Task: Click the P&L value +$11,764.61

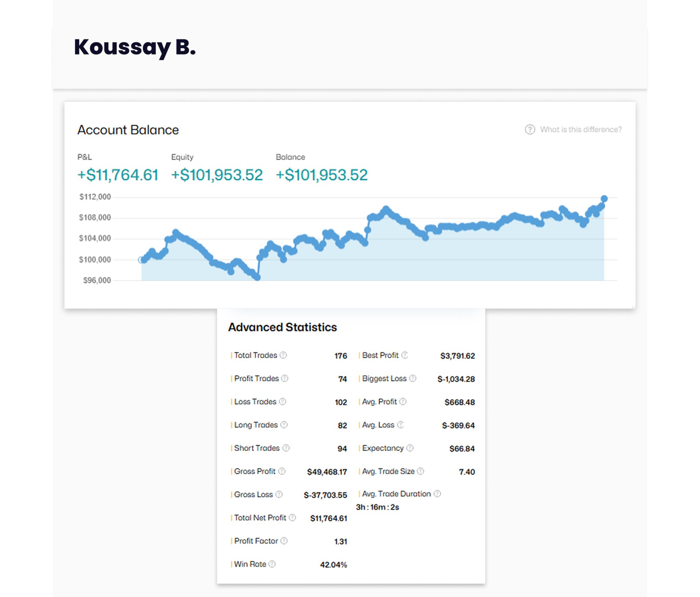Action: (118, 175)
